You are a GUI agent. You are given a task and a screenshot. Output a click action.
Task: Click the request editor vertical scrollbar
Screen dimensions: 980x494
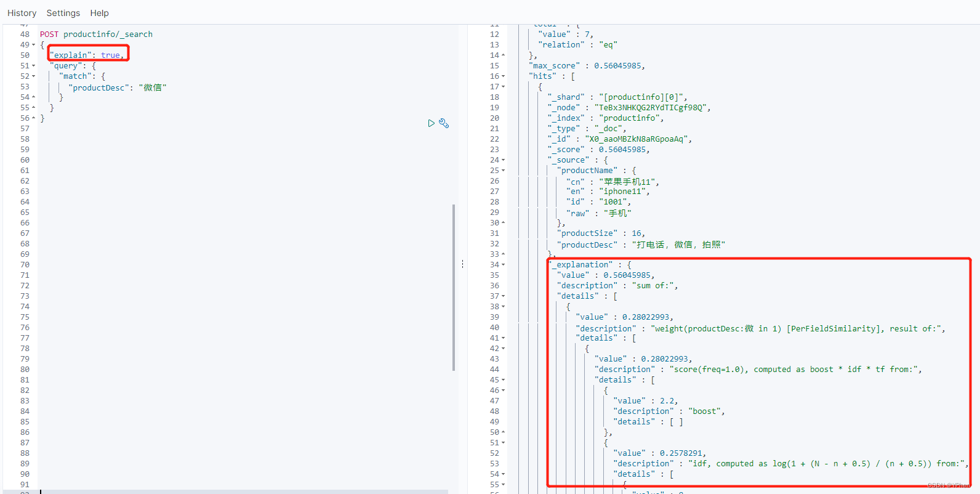[x=454, y=288]
